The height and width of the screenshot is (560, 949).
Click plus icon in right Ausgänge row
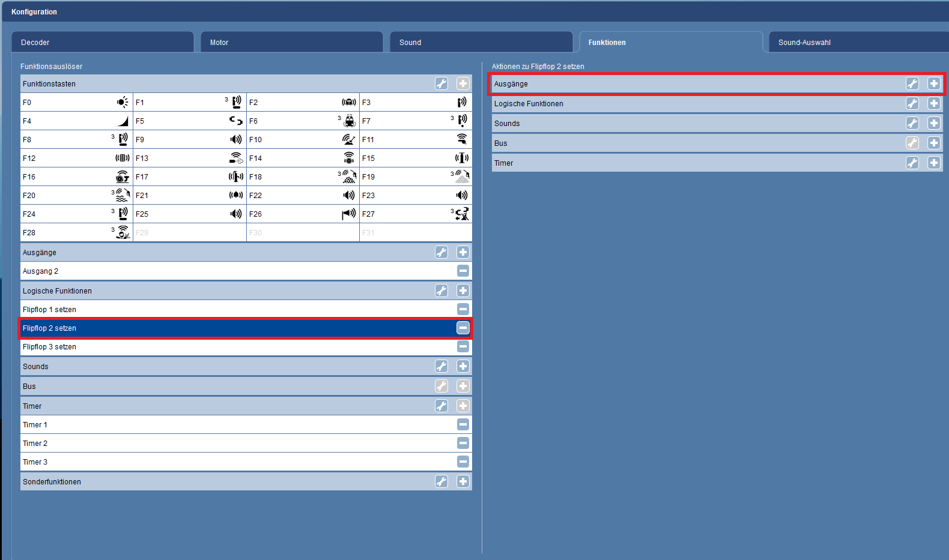(933, 83)
